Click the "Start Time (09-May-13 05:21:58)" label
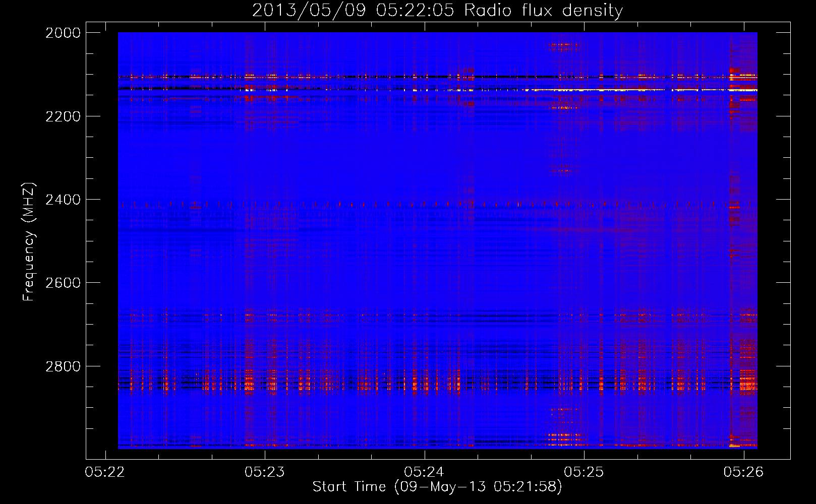 [x=437, y=487]
